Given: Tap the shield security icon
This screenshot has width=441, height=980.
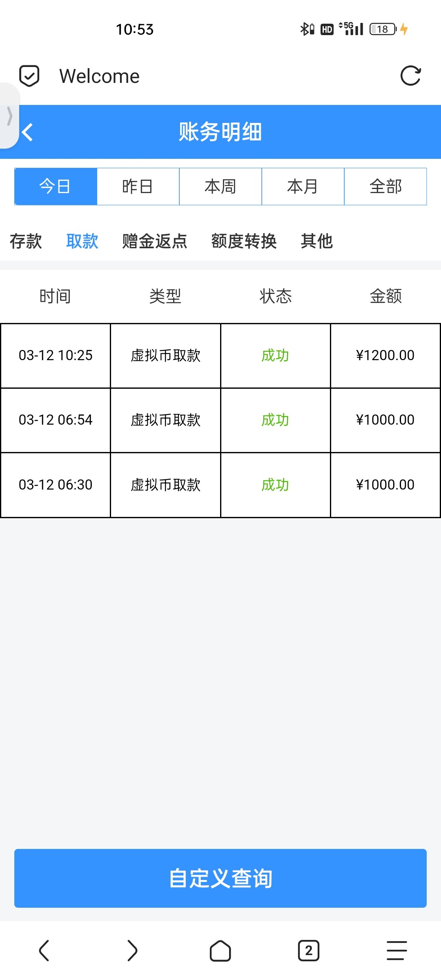Looking at the screenshot, I should pos(29,76).
